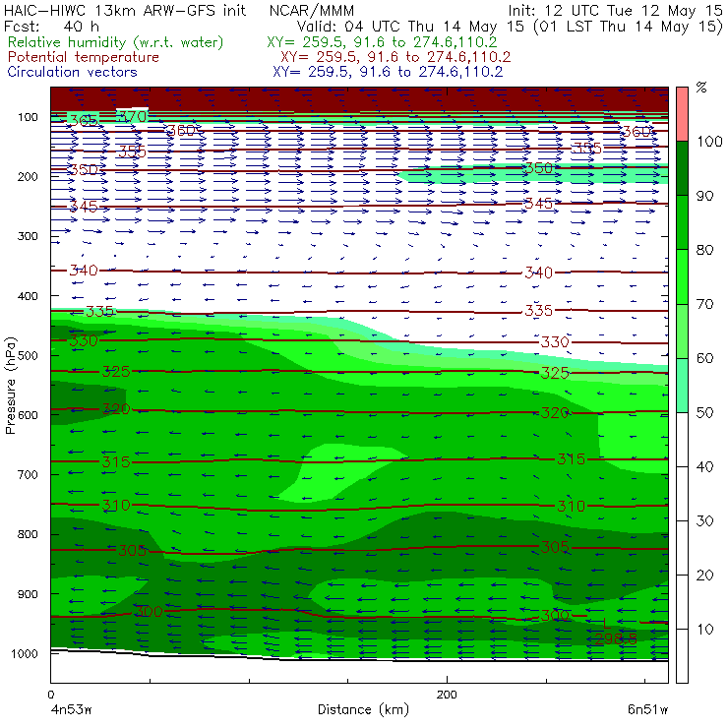Click the 'Pressure (hPa)' axis title
Screen dimensions: 728x728
coord(10,386)
